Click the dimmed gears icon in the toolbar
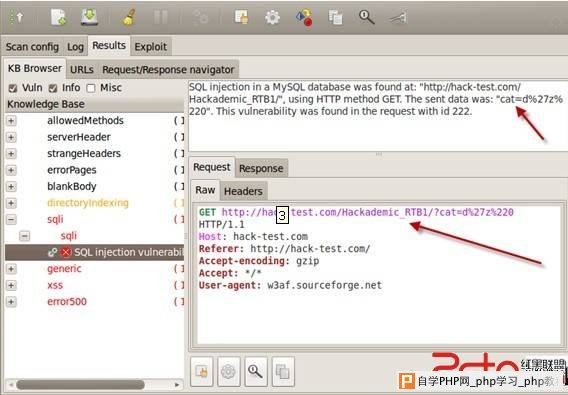 pos(200,17)
